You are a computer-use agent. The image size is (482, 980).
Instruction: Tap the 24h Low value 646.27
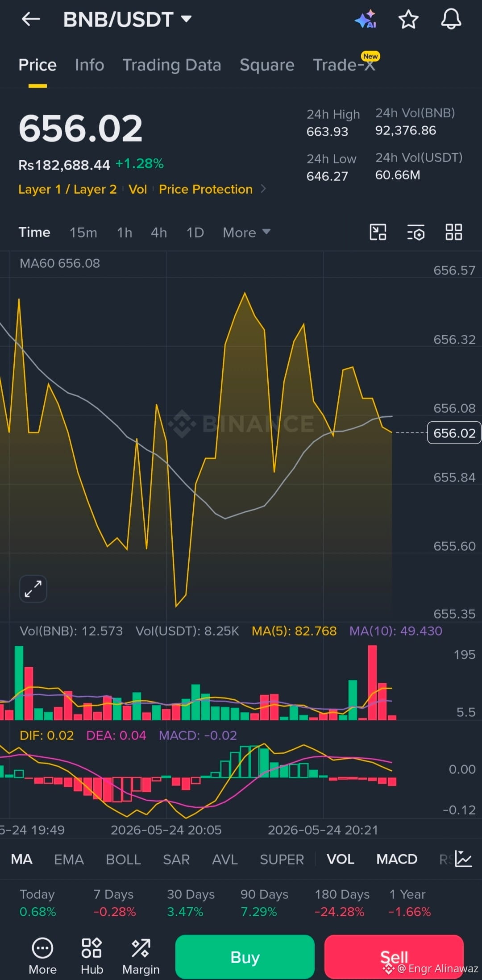327,176
